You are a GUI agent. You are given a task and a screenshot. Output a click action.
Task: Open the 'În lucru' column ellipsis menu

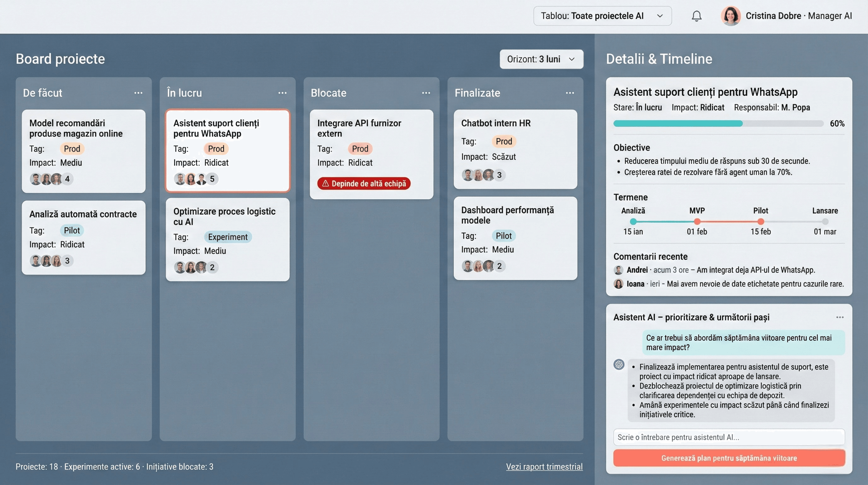click(x=282, y=93)
